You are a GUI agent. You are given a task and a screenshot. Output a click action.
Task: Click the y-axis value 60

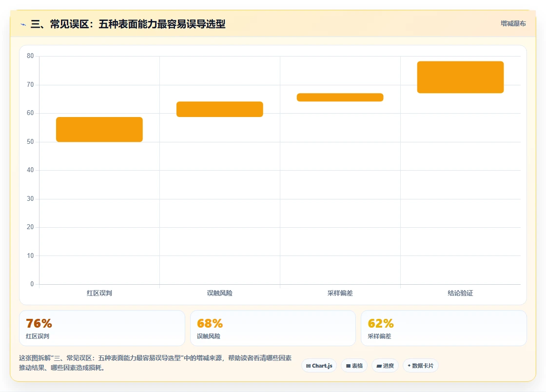[x=30, y=113]
